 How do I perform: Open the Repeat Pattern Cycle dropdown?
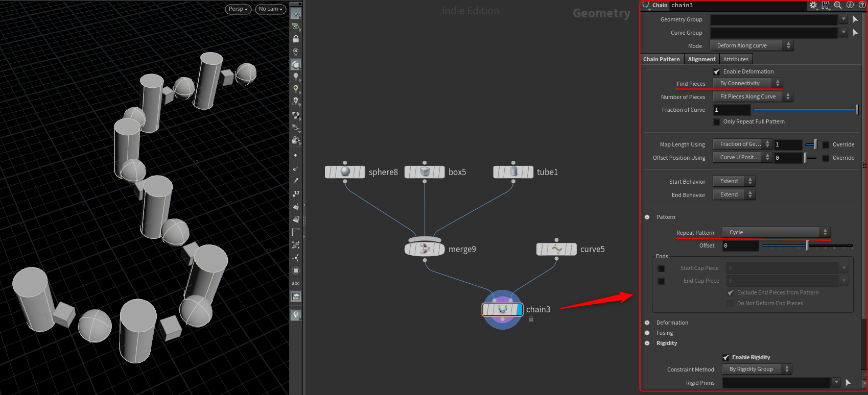[776, 232]
